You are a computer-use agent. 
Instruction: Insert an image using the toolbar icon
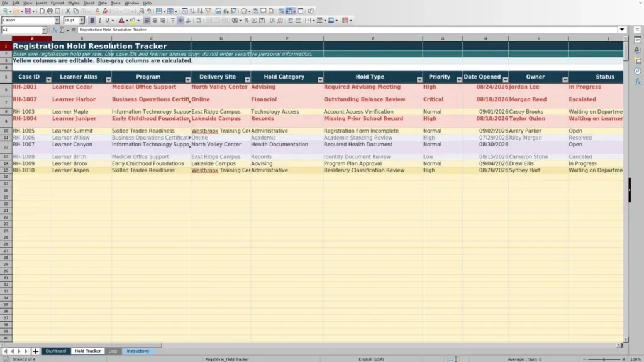218,11
